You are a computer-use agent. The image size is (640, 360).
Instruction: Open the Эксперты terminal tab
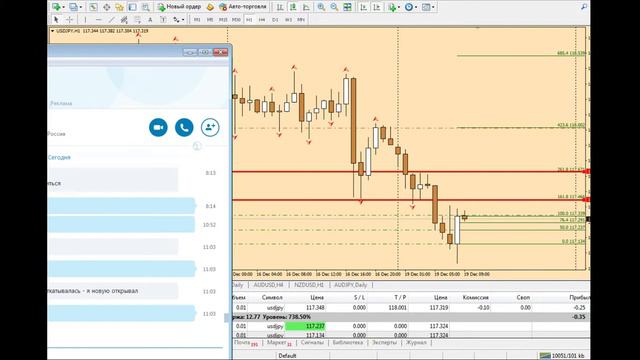384,343
